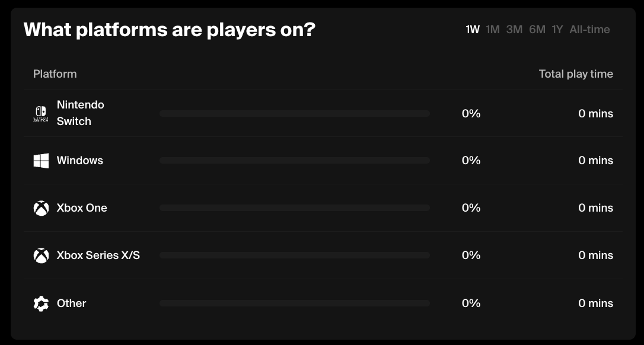Click the Nintendo Switch platform icon
The height and width of the screenshot is (345, 644).
click(x=41, y=113)
